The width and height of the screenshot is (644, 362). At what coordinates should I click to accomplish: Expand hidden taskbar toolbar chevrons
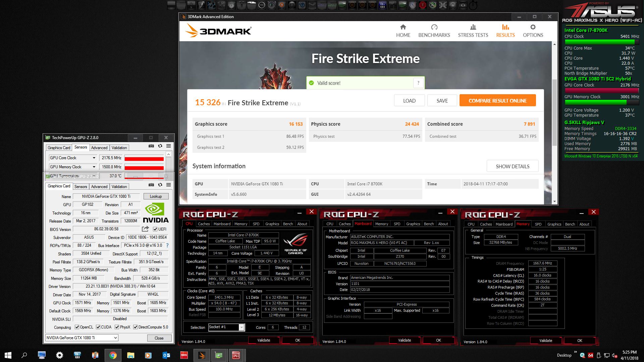point(576,352)
